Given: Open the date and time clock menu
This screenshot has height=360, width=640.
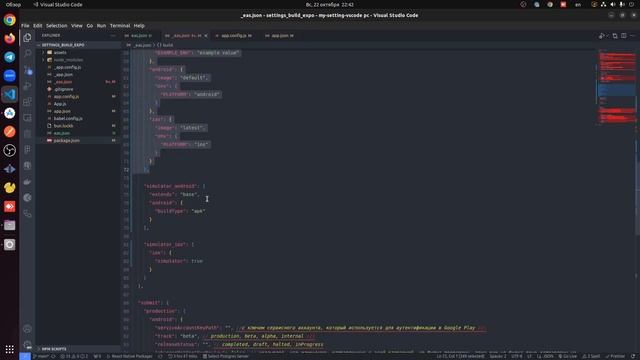Looking at the screenshot, I should tap(330, 4).
